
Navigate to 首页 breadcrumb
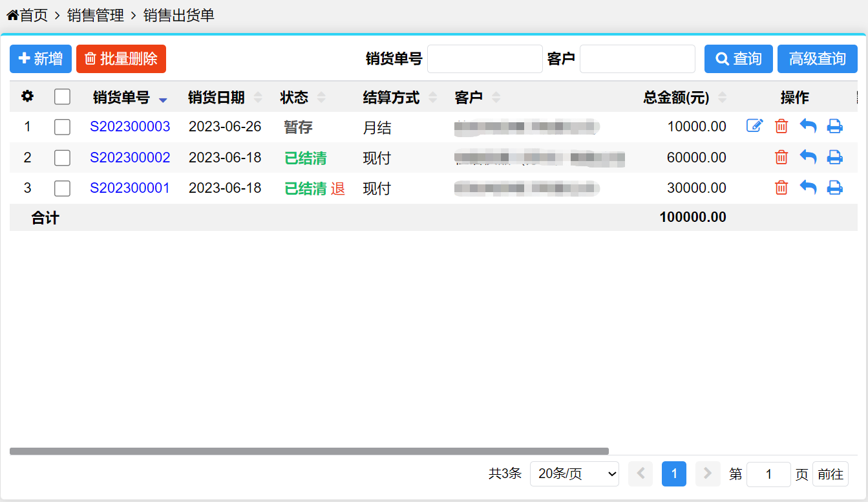click(34, 15)
